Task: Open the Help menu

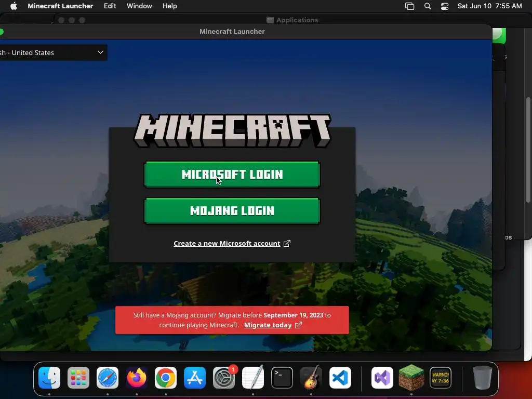Action: (x=170, y=6)
